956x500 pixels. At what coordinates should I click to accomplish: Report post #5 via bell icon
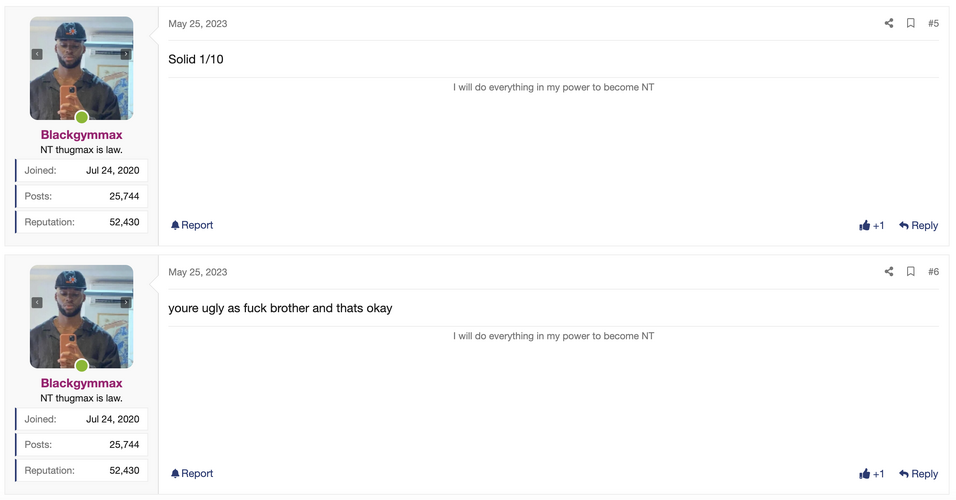click(x=191, y=225)
